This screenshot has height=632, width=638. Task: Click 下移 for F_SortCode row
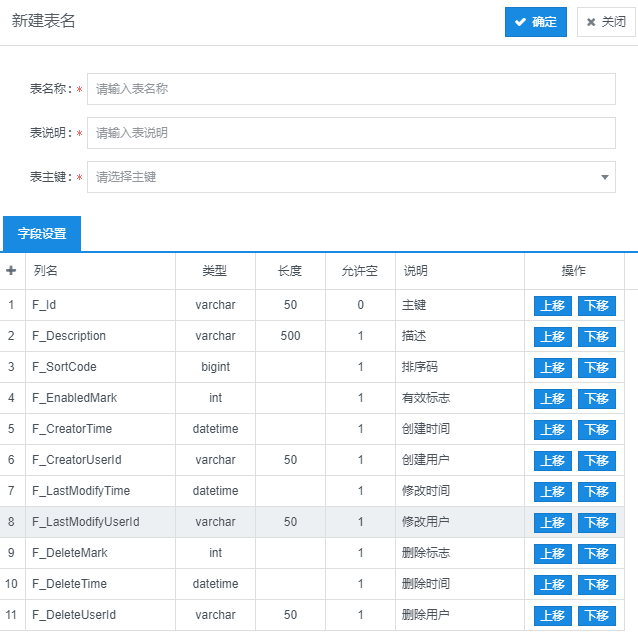[x=596, y=367]
